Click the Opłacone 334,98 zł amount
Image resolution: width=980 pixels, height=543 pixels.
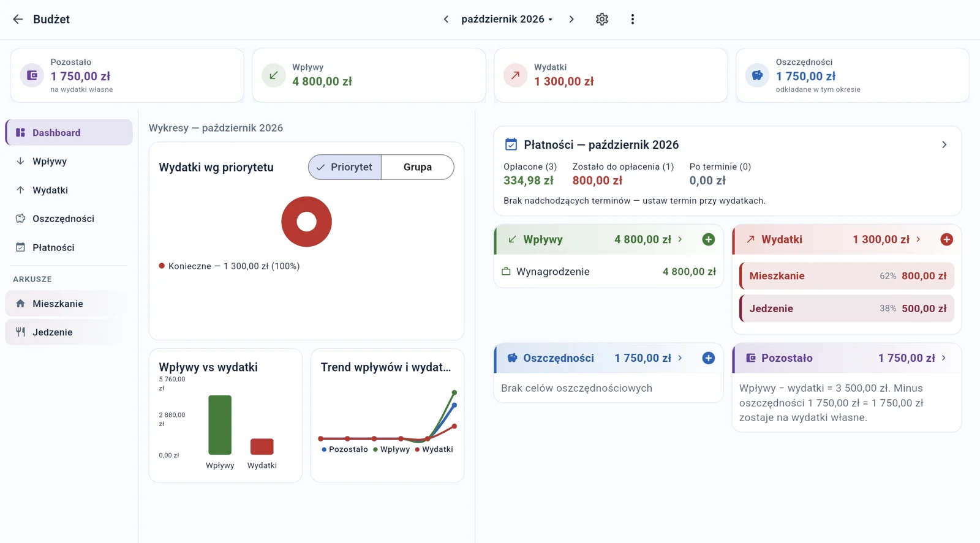pyautogui.click(x=529, y=181)
